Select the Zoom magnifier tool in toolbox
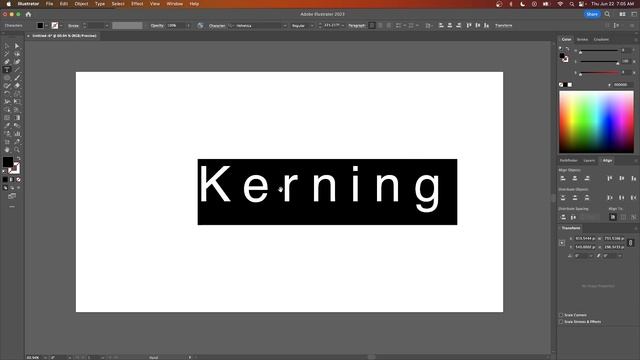Screen dimensions: 640x360 click(x=17, y=150)
